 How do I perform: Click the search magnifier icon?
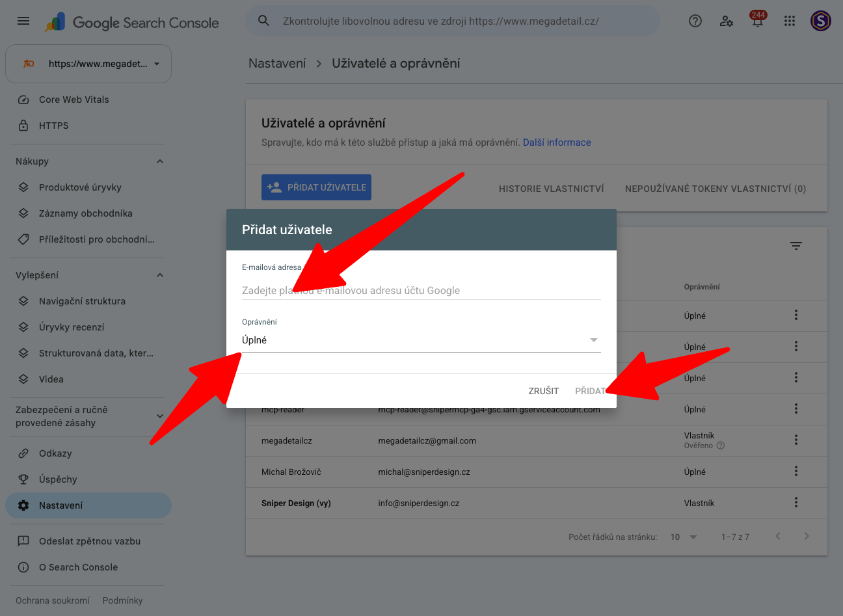263,21
